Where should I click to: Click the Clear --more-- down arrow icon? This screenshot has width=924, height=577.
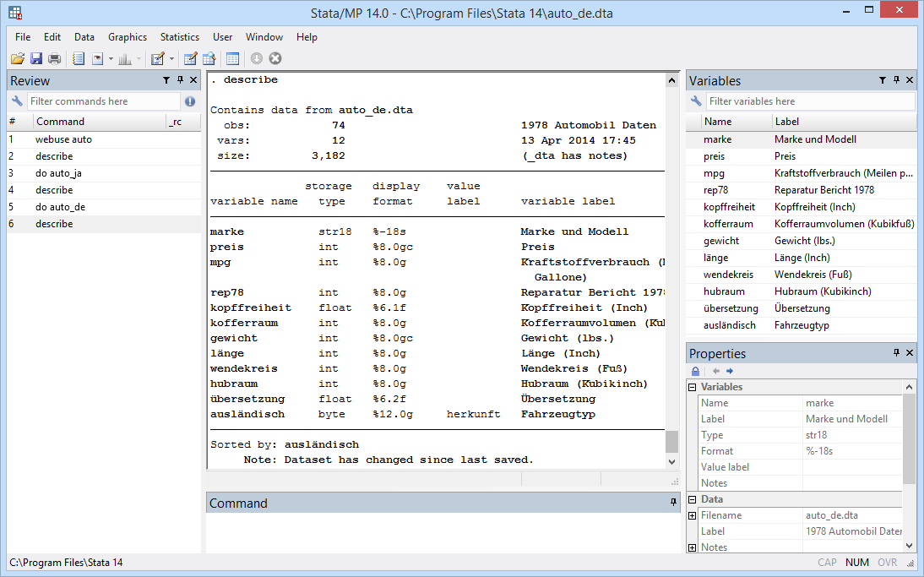(257, 58)
